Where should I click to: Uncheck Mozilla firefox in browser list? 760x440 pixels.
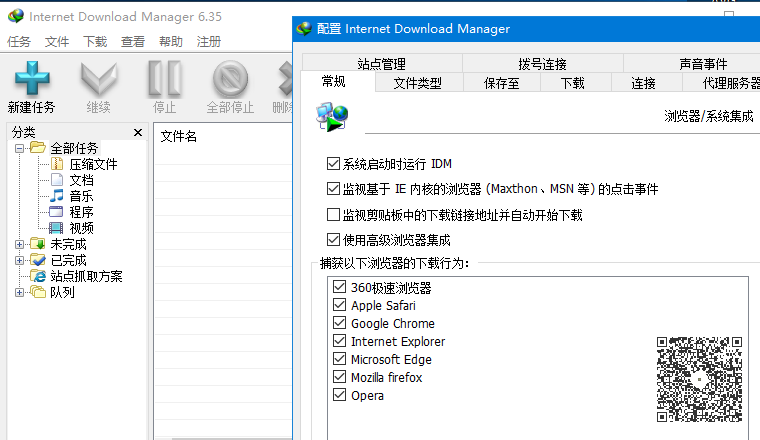click(x=339, y=377)
